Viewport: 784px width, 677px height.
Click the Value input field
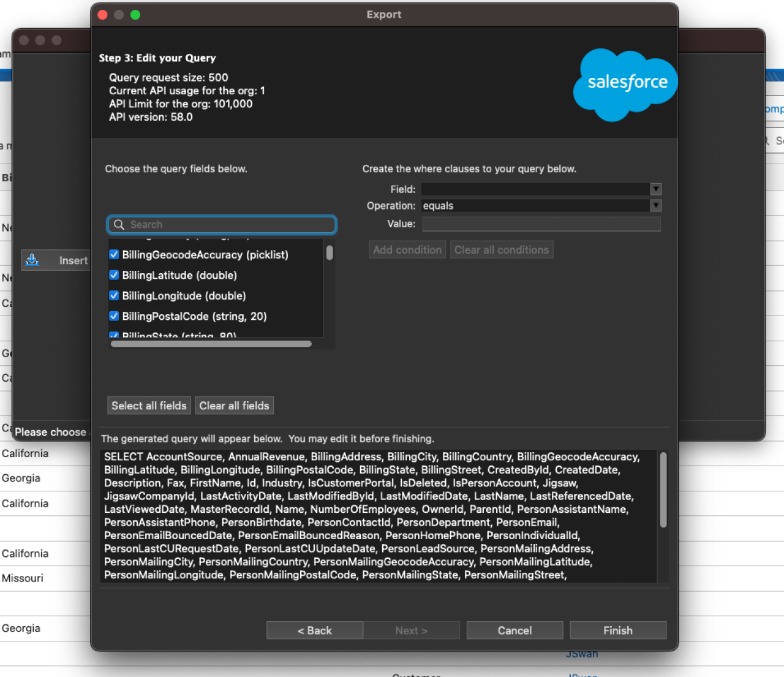(541, 224)
